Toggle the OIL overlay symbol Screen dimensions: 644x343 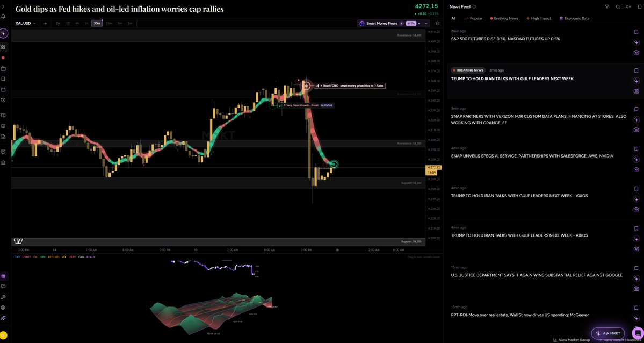[x=36, y=257]
